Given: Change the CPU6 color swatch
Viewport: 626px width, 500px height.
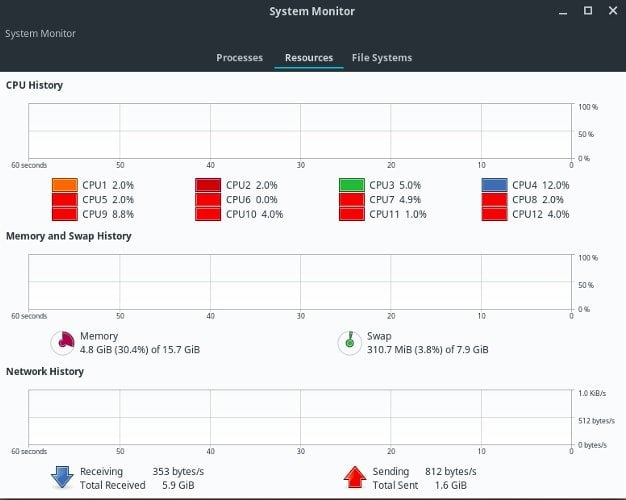Looking at the screenshot, I should [x=208, y=199].
